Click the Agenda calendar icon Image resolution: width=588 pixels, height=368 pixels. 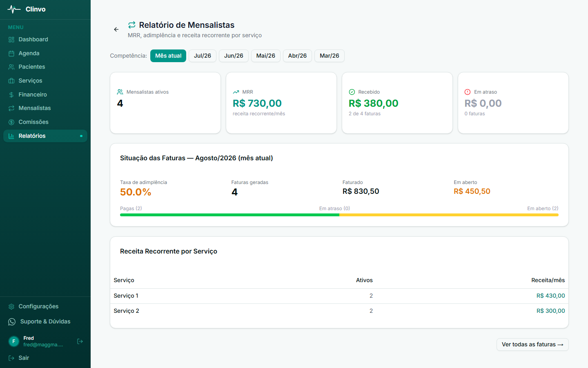click(11, 54)
